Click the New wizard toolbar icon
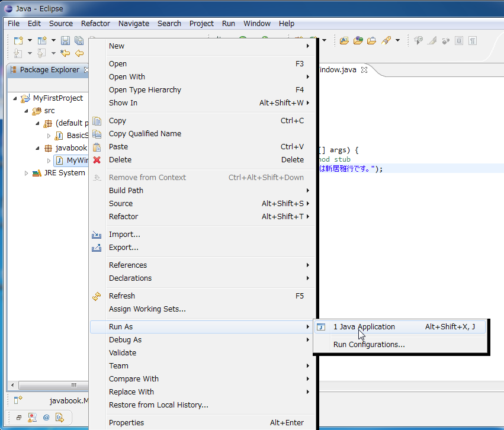The width and height of the screenshot is (504, 430). (18, 41)
